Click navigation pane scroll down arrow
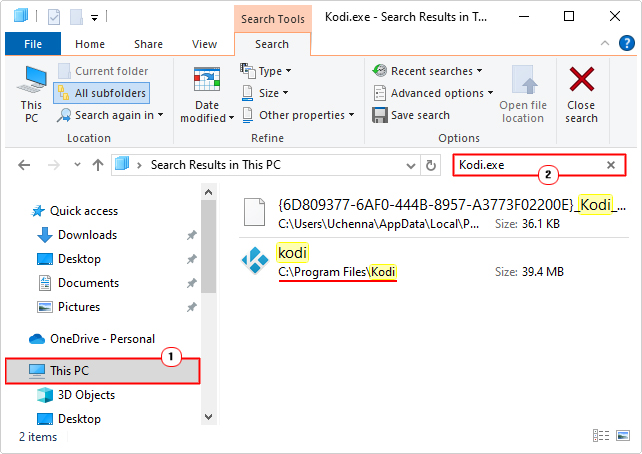 208,417
